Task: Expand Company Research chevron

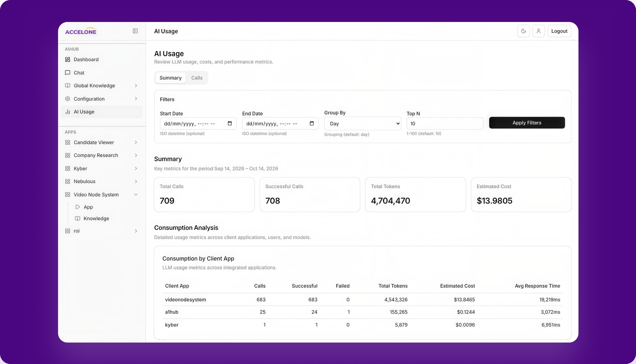Action: 136,155
